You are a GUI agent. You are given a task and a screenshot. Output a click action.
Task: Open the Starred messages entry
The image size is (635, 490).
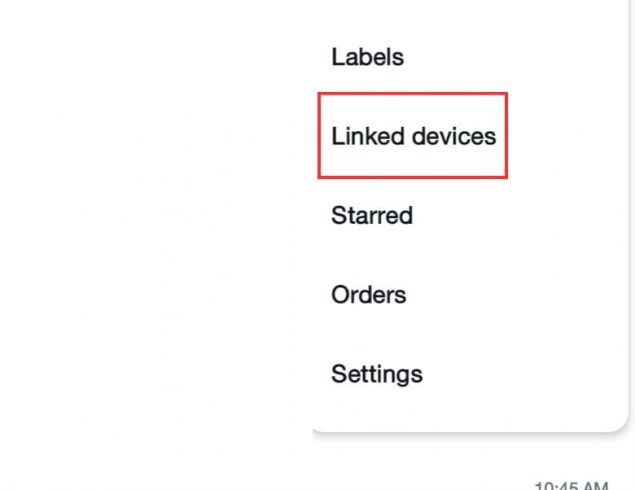[x=372, y=215]
